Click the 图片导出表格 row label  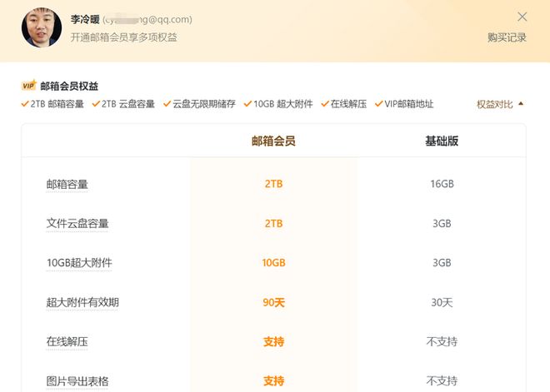(x=77, y=381)
